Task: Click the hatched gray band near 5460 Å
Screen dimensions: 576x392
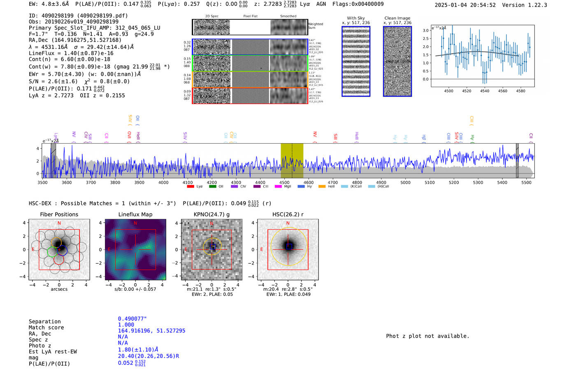Action: coord(517,160)
